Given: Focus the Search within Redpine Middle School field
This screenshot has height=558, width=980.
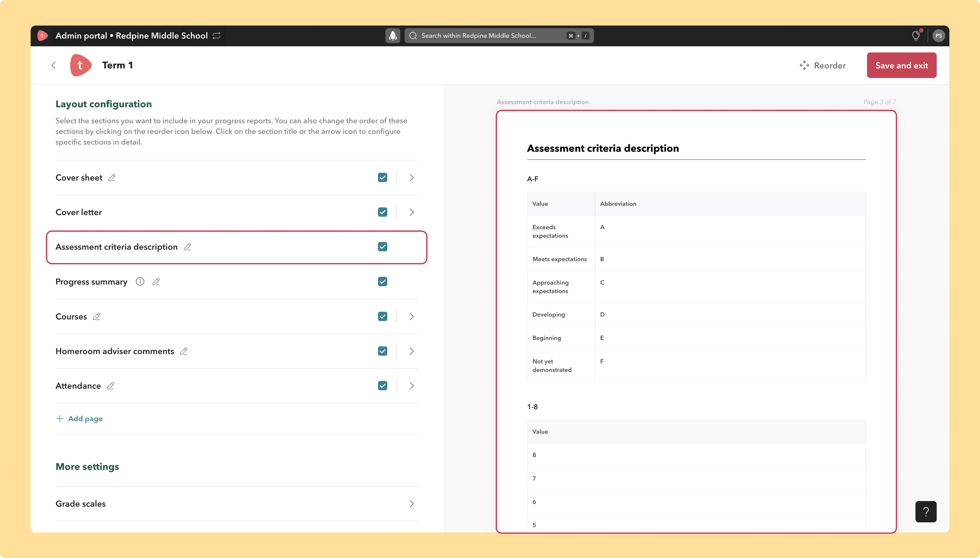Looking at the screenshot, I should click(x=499, y=36).
